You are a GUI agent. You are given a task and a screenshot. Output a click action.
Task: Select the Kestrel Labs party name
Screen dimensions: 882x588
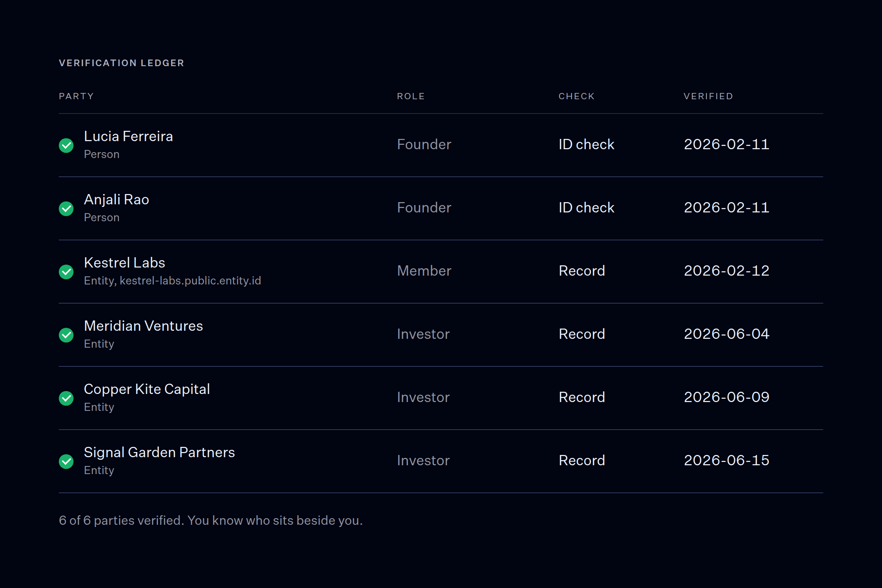click(x=125, y=263)
